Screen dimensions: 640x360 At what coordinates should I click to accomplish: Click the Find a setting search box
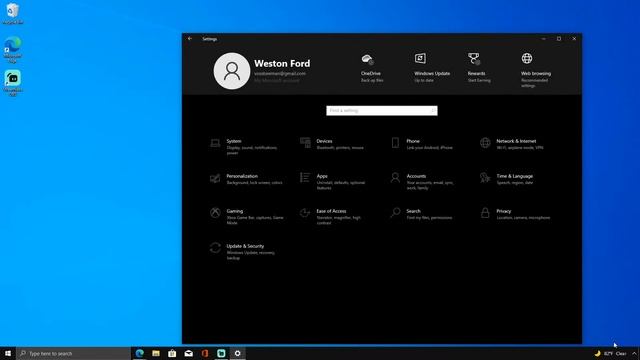(x=382, y=111)
